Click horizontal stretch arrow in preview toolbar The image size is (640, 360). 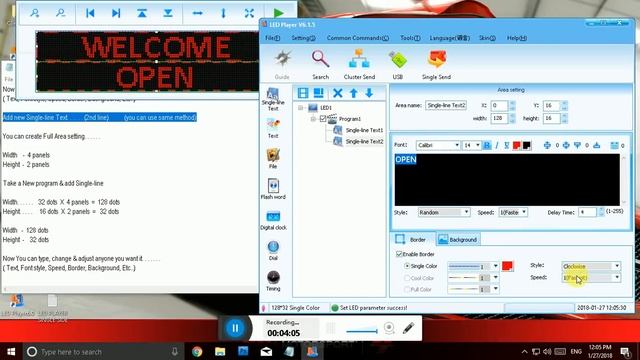(198, 13)
